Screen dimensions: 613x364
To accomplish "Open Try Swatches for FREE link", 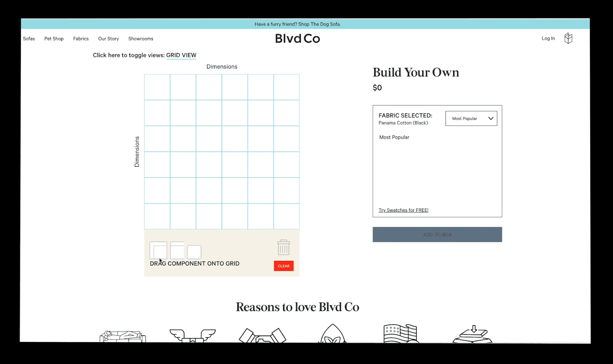I will pyautogui.click(x=403, y=210).
